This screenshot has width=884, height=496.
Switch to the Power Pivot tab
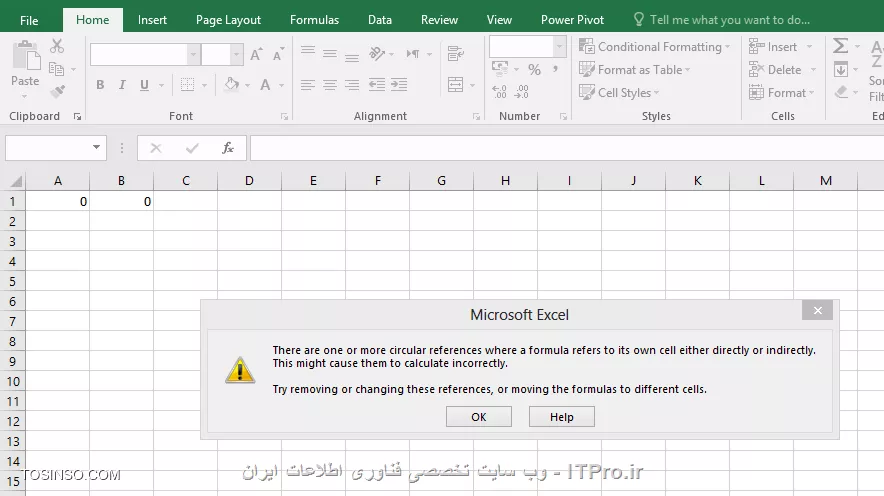pos(572,20)
